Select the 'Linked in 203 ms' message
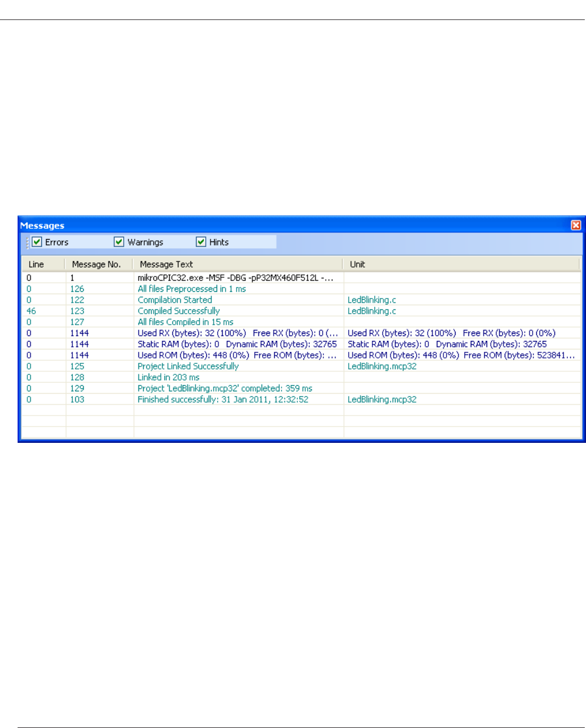 [168, 377]
